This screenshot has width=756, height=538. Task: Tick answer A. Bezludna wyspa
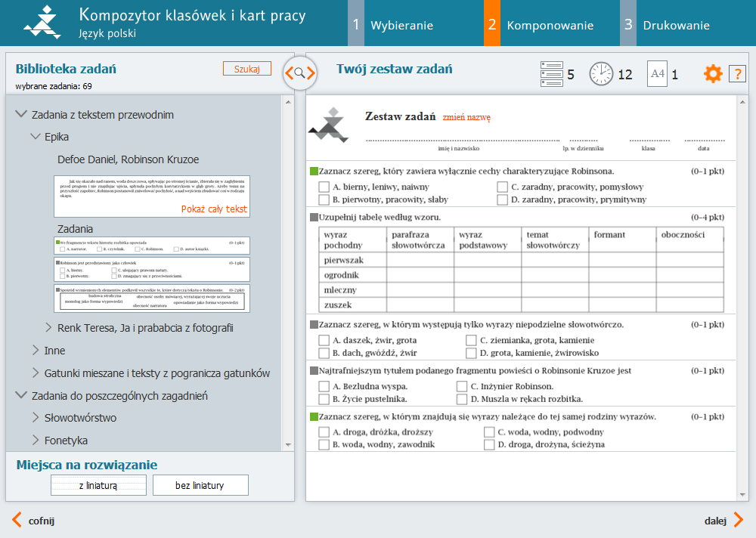pyautogui.click(x=324, y=386)
